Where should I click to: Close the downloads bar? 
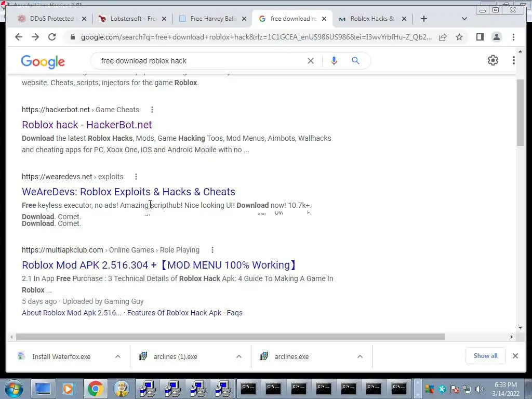pos(515,356)
